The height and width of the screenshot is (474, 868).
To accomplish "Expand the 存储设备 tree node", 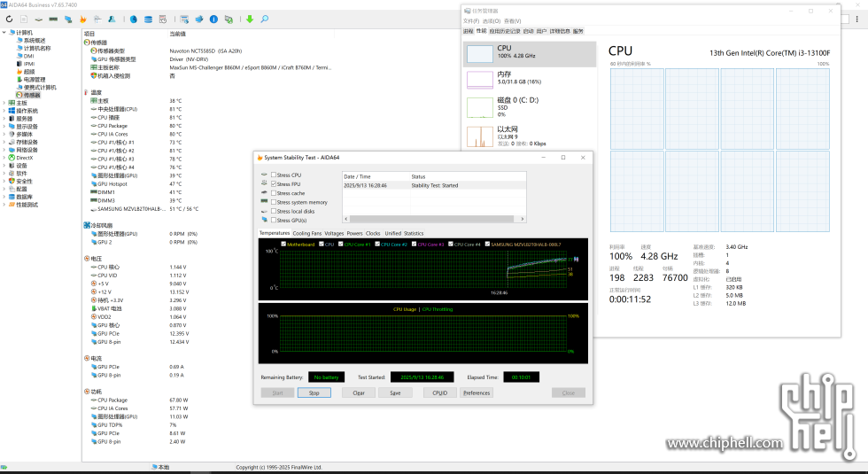I will click(x=4, y=143).
